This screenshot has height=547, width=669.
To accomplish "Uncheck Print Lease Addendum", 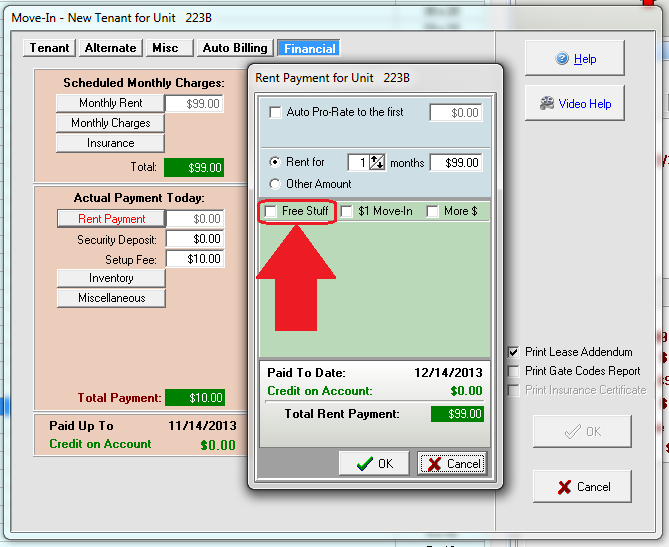I will (x=513, y=352).
